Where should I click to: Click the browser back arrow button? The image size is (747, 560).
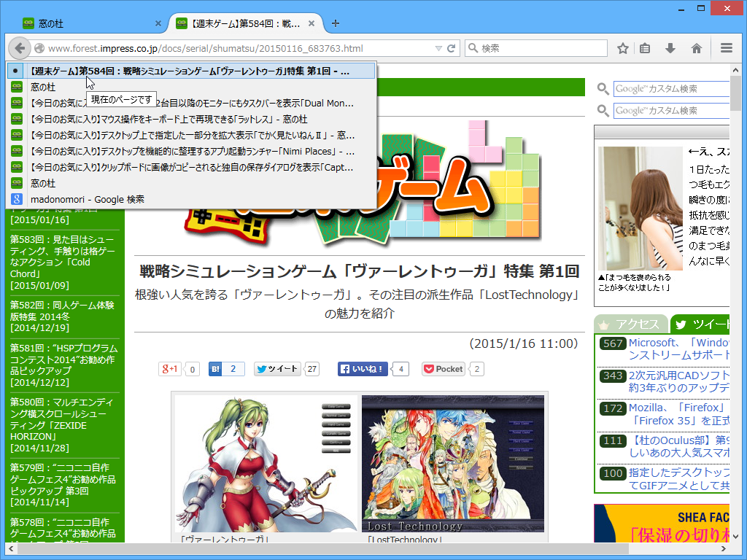tap(20, 48)
